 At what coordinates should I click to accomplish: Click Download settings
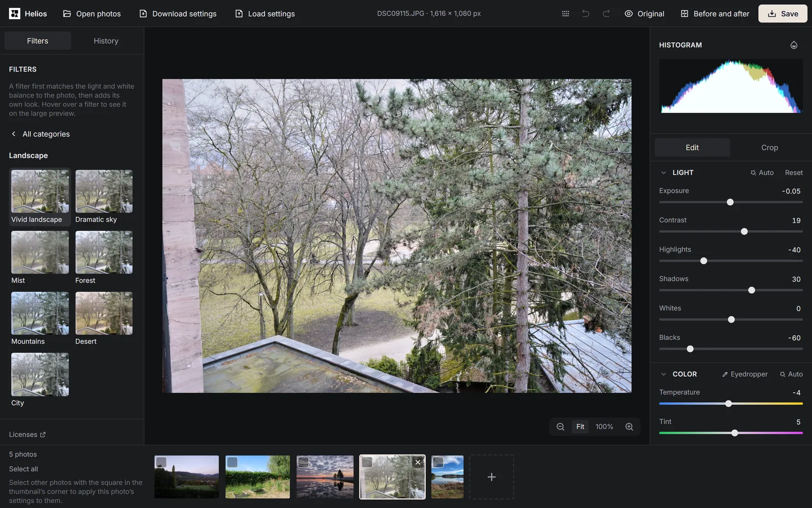(x=178, y=14)
